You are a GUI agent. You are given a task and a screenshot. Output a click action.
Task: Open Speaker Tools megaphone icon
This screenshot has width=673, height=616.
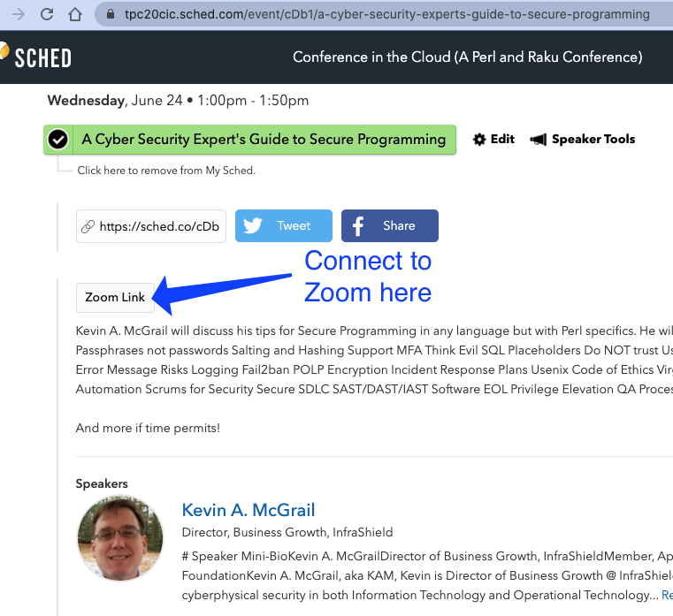click(539, 140)
